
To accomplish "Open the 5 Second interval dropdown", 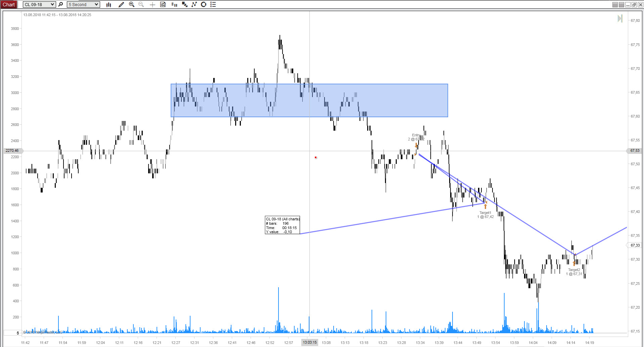I will coord(83,4).
